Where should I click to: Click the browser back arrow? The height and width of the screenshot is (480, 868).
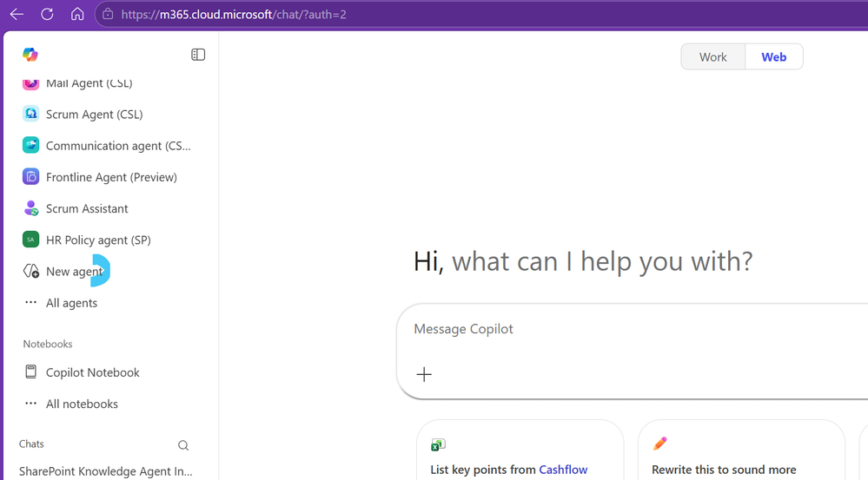point(17,15)
